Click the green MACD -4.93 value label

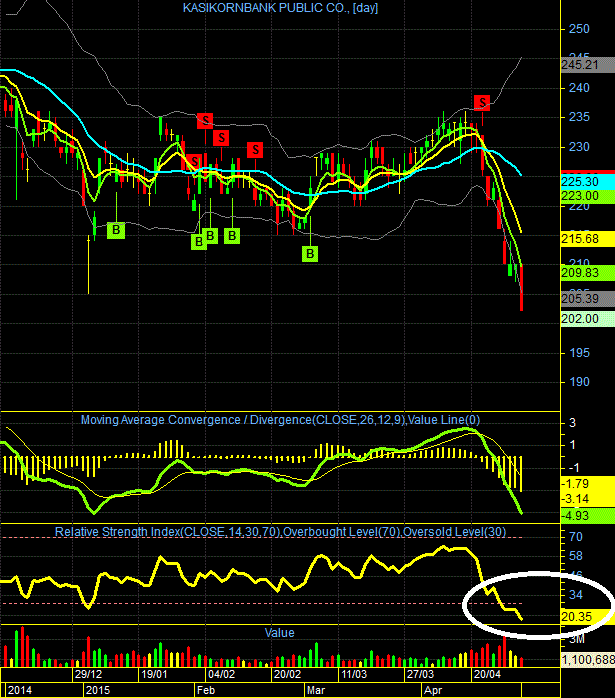click(587, 515)
